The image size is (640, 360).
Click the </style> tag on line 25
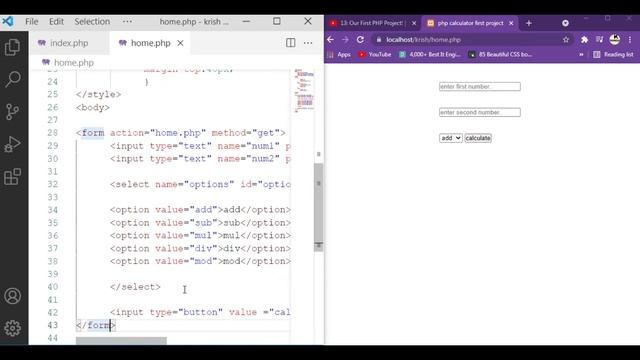[x=98, y=94]
